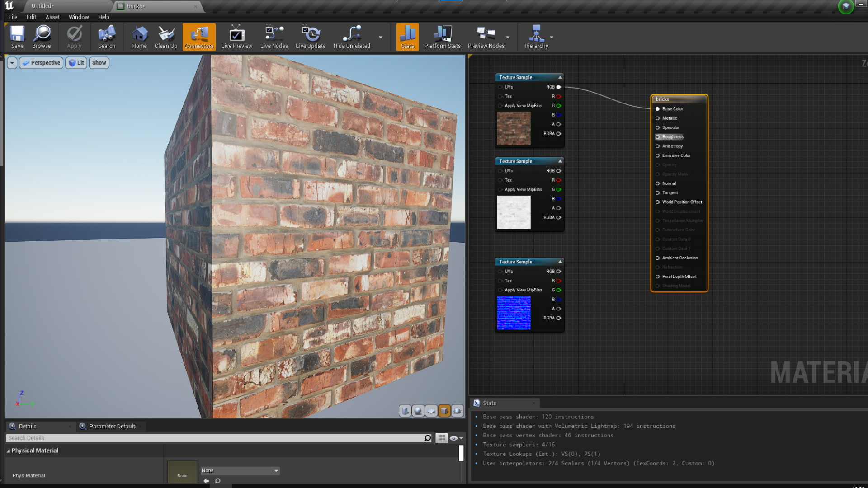868x488 pixels.
Task: Click the Home toolbar icon
Action: pos(139,37)
